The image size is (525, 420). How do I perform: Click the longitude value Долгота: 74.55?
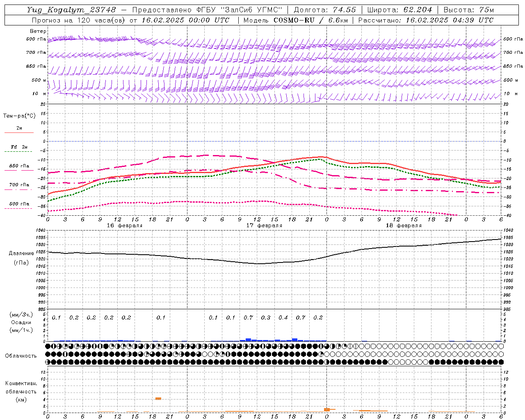coord(325,10)
